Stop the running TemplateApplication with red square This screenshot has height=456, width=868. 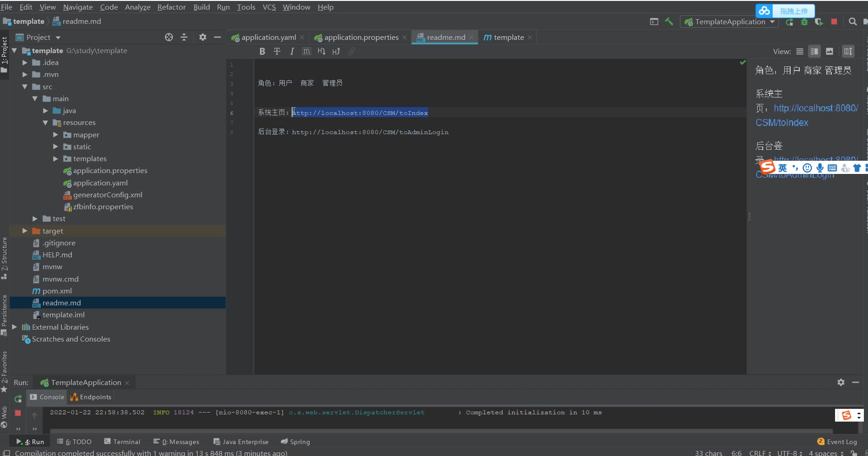click(x=834, y=22)
